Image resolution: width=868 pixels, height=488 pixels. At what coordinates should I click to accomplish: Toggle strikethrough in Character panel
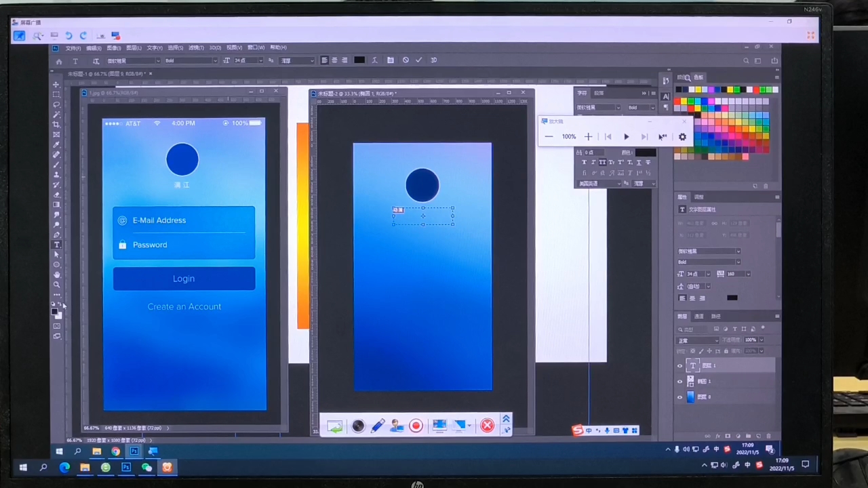pos(648,163)
